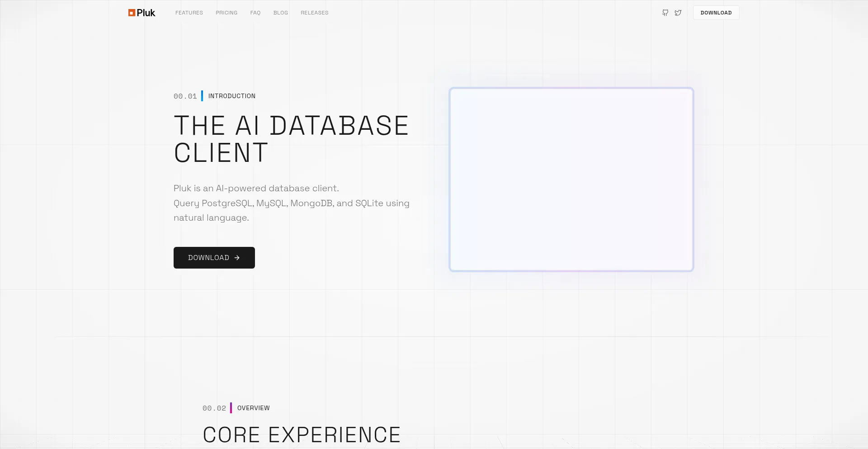Open the Pricing nav item

[x=226, y=13]
